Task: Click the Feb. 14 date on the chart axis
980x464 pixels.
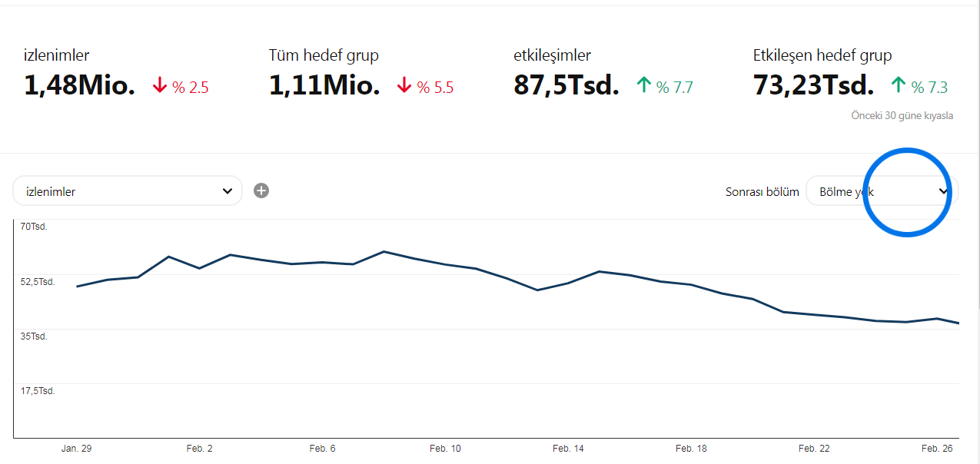Action: pyautogui.click(x=568, y=449)
